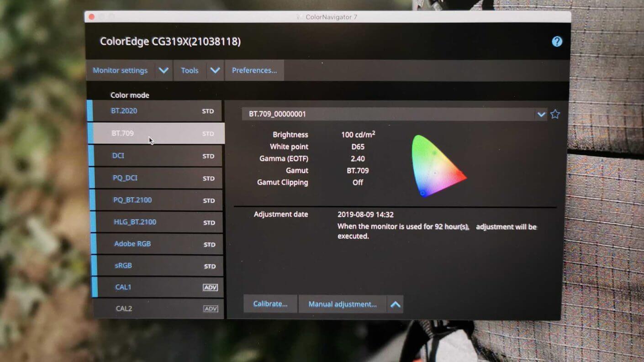This screenshot has width=644, height=362.
Task: Click the ColorEdge CG319X(21038118) title
Action: [170, 42]
